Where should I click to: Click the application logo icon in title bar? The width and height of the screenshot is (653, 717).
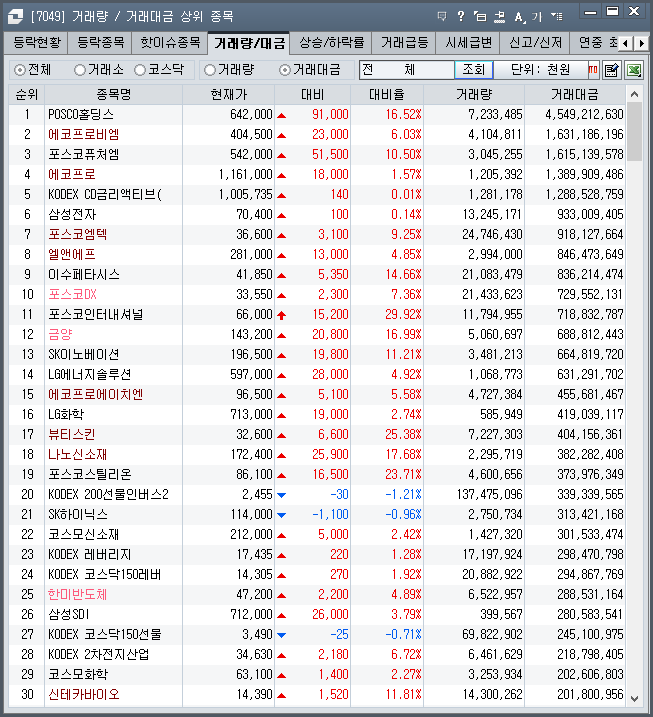coord(16,17)
